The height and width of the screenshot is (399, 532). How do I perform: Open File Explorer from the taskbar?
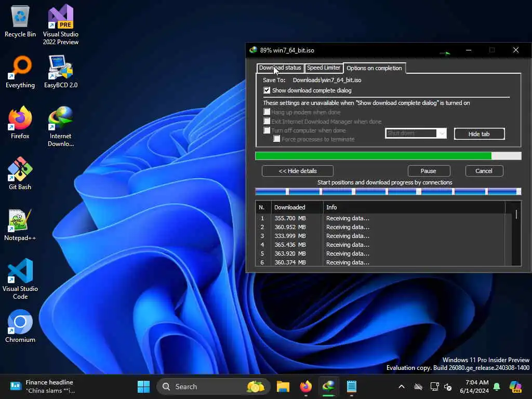tap(283, 387)
